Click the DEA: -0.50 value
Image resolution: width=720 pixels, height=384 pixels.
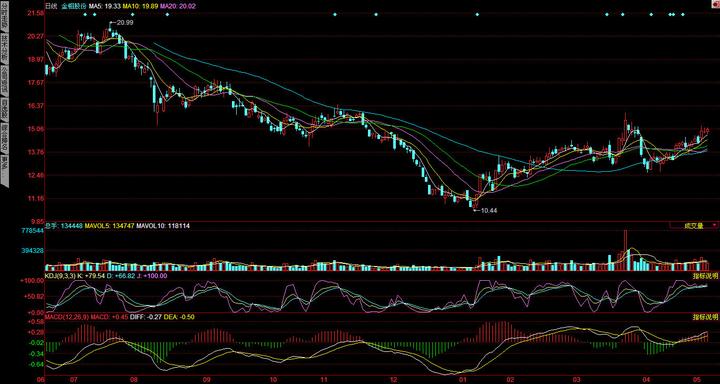tap(178, 317)
